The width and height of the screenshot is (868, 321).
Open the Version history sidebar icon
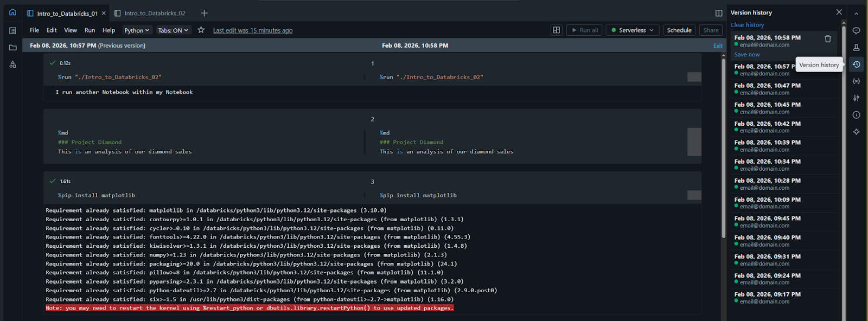click(856, 65)
